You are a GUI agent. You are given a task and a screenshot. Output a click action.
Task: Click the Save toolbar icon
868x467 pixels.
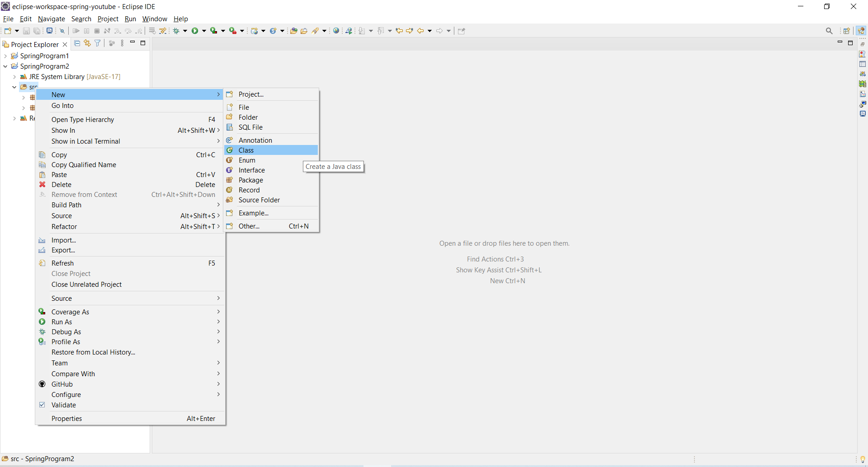pos(26,31)
